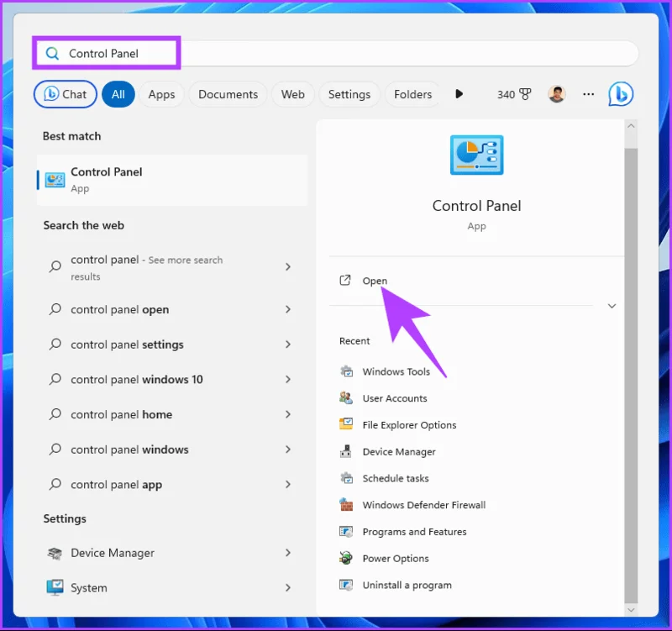Viewport: 672px width, 631px height.
Task: Open Windows Tools from Recent list
Action: click(x=396, y=371)
